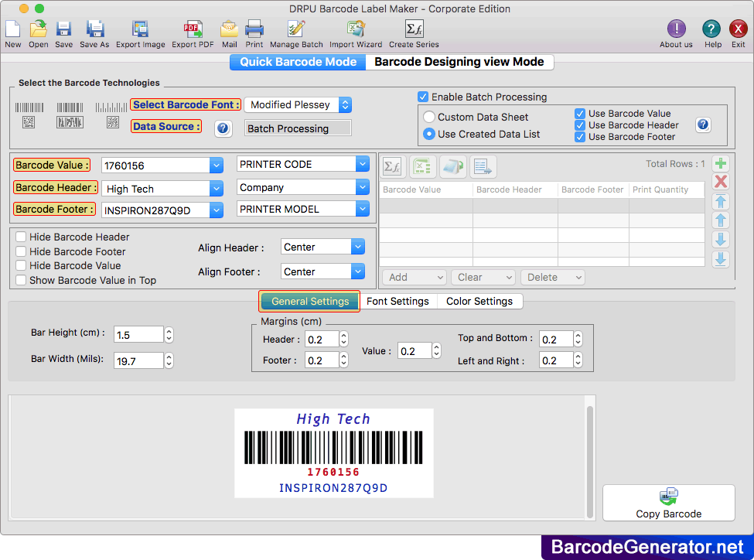The width and height of the screenshot is (754, 560).
Task: Toggle Enable Batch Processing checkbox
Action: pos(423,97)
